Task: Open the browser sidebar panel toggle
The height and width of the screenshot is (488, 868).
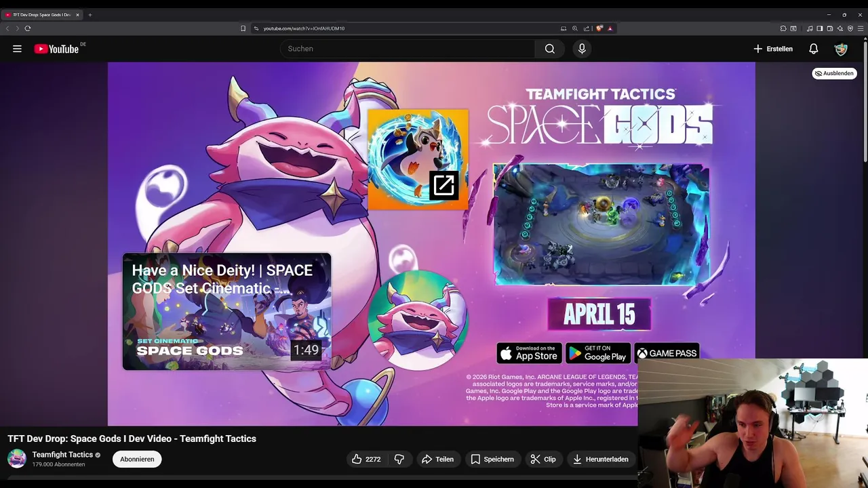Action: [820, 28]
